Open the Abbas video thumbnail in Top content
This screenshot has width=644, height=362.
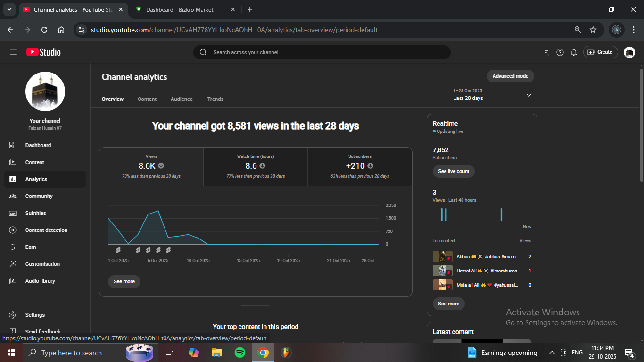tap(442, 257)
